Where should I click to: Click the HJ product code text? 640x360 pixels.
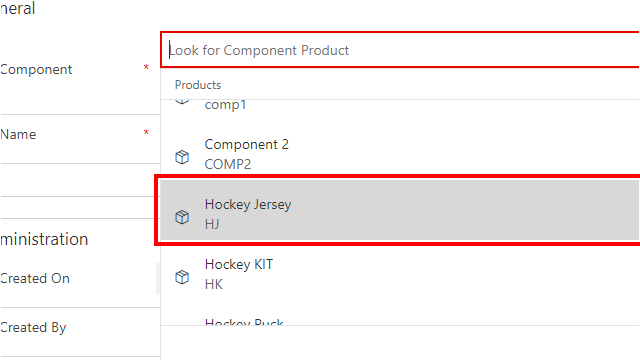tap(212, 224)
